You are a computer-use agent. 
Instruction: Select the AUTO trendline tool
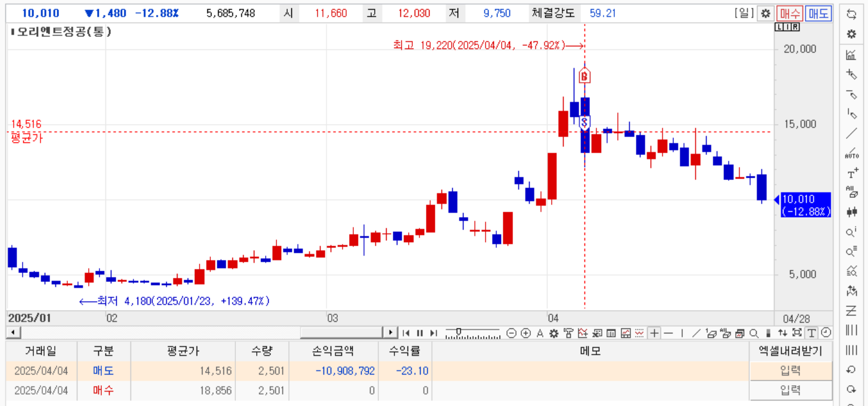(851, 153)
